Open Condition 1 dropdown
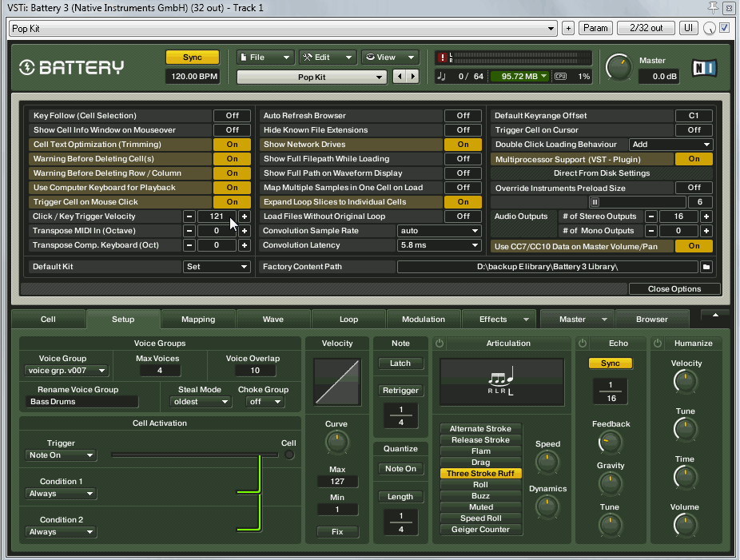This screenshot has height=560, width=740. (61, 494)
